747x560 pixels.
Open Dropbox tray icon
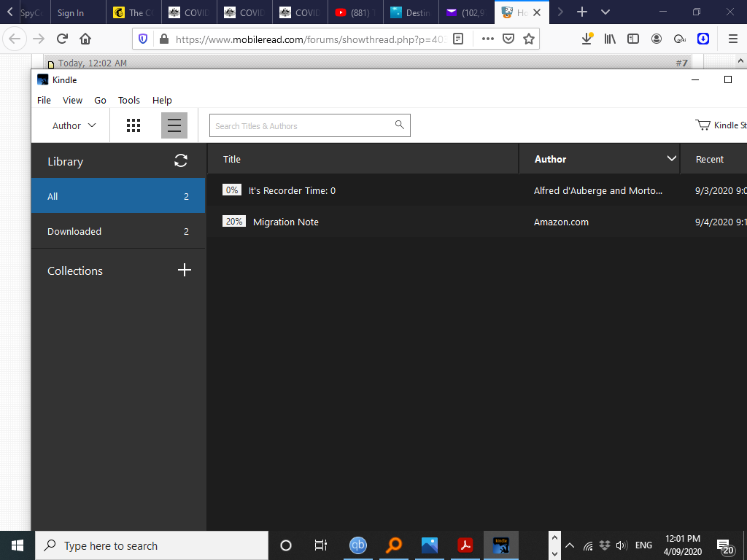(x=605, y=545)
